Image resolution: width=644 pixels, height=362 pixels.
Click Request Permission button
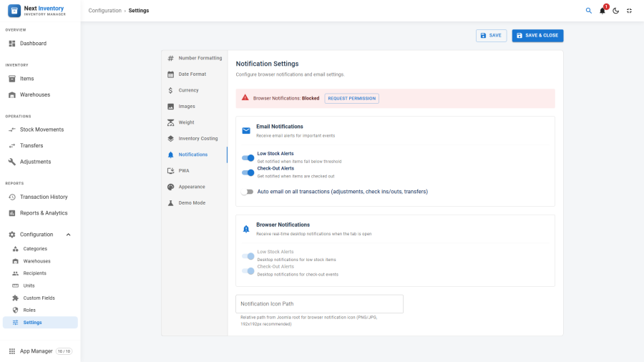click(351, 99)
